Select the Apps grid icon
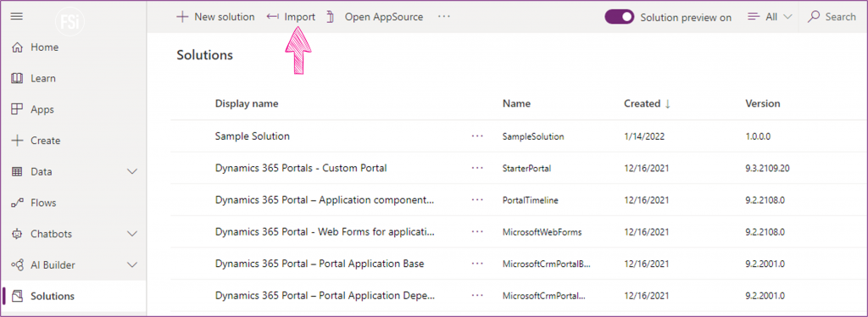Image resolution: width=868 pixels, height=317 pixels. click(17, 109)
